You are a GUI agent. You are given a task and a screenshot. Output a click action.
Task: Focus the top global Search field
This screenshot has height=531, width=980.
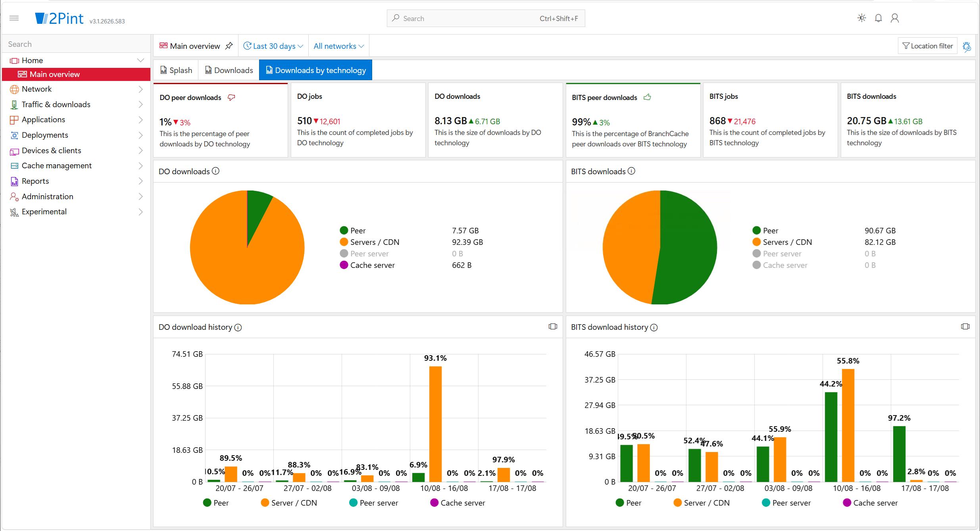click(486, 18)
